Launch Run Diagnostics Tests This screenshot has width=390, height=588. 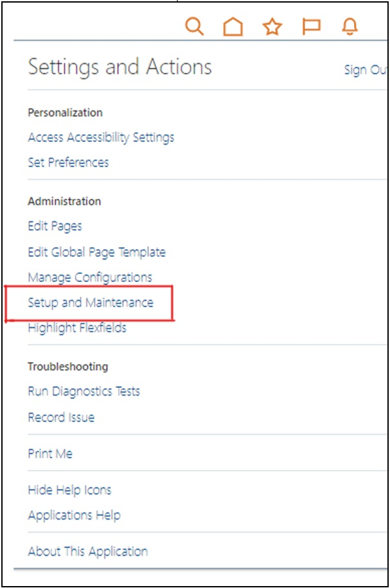click(84, 392)
